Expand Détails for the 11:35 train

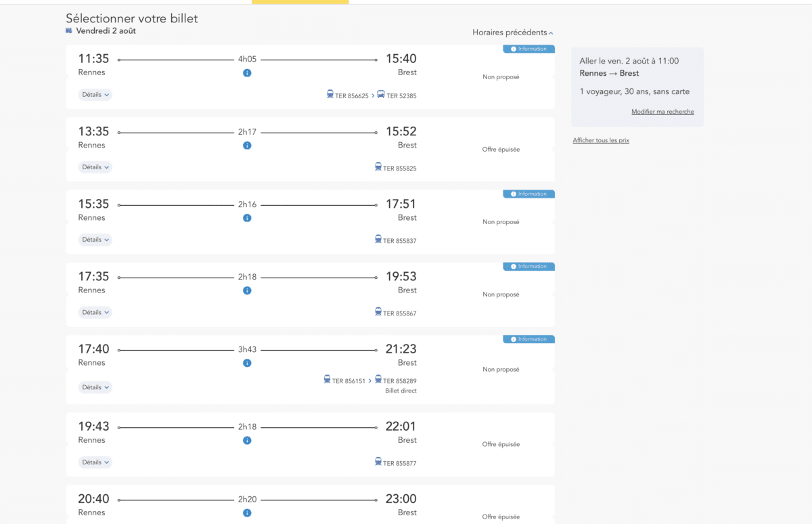[x=95, y=95]
